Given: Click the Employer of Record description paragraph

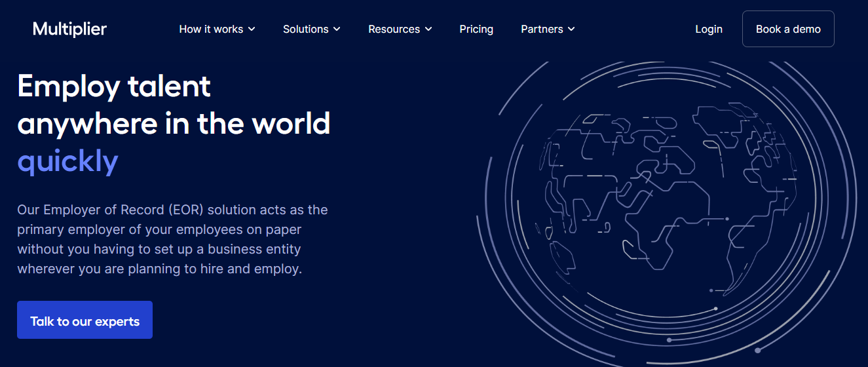Looking at the screenshot, I should click(172, 239).
